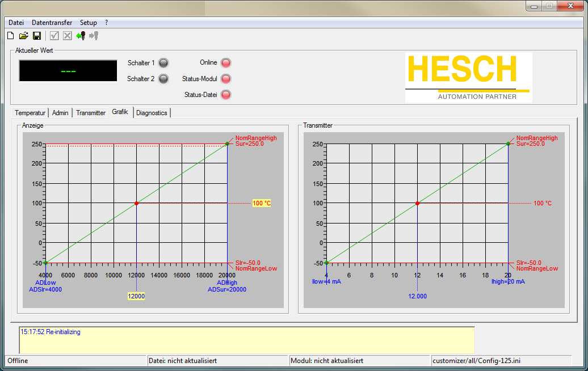Click the green arrow device transfer icon
Image resolution: width=588 pixels, height=371 pixels.
81,36
